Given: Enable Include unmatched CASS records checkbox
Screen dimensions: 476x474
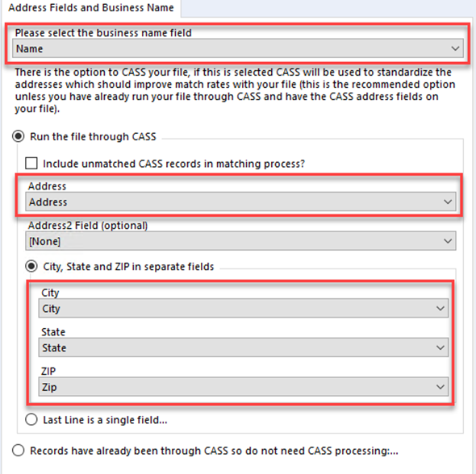Looking at the screenshot, I should coord(31,163).
